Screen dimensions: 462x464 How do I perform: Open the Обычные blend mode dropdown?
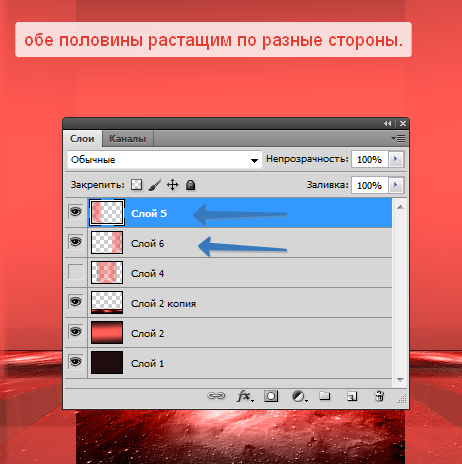(x=164, y=160)
